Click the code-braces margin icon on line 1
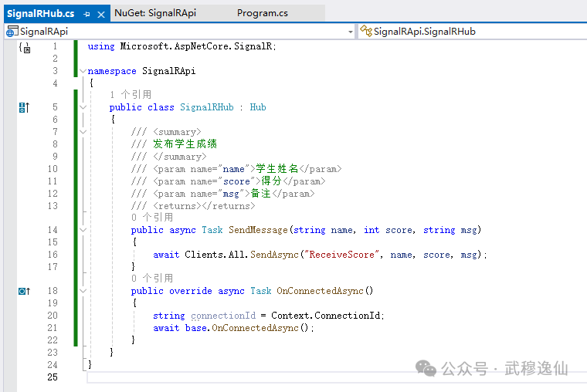The image size is (587, 392). coord(25,48)
